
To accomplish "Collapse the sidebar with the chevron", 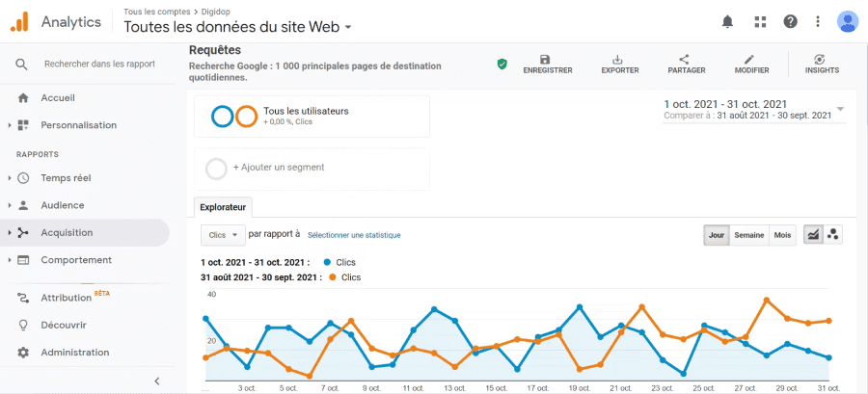I will [157, 381].
